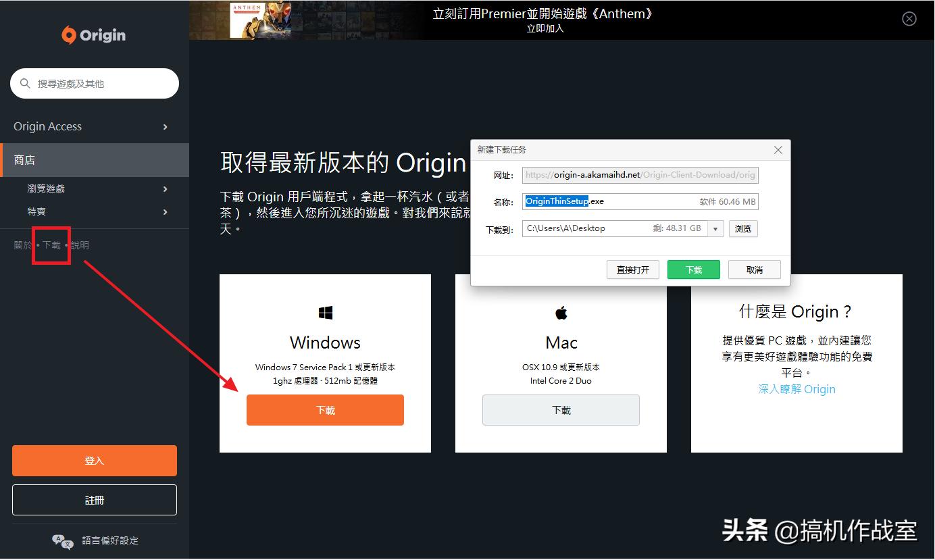Click the Origin logo at the top of sidebar
935x560 pixels.
coord(93,34)
